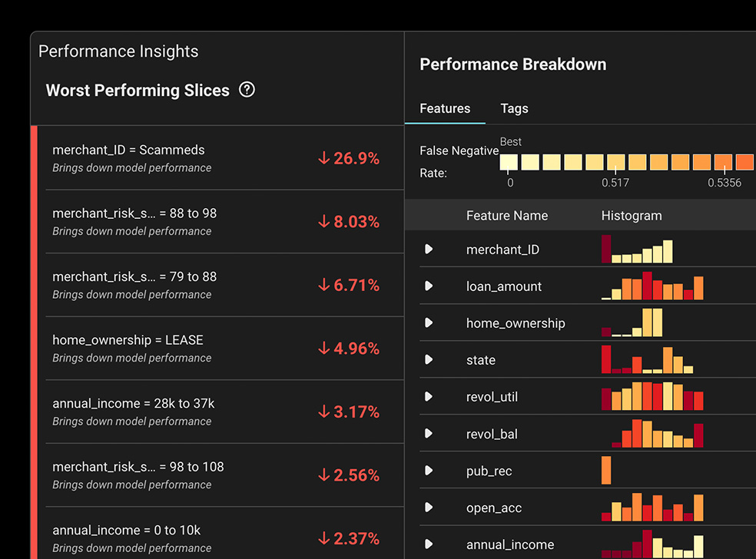Click the expand arrow for state
This screenshot has width=756, height=559.
click(x=429, y=360)
